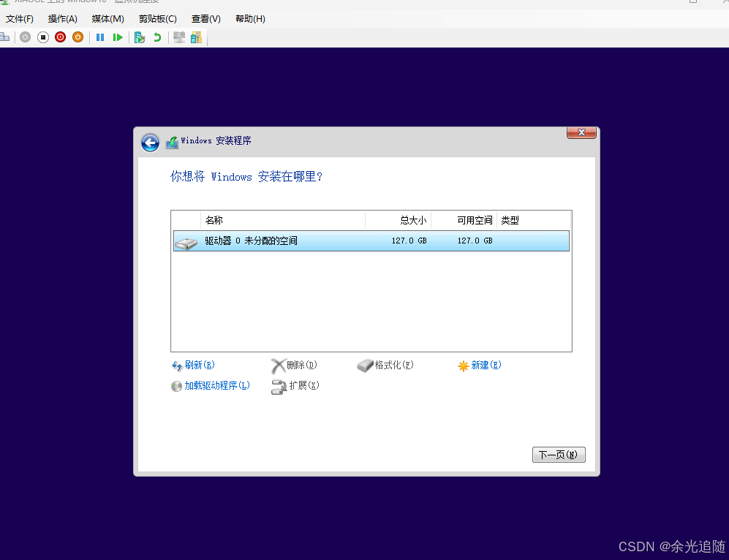Screen dimensions: 729x560
Task: Click the green Revert arrow icon
Action: (156, 37)
